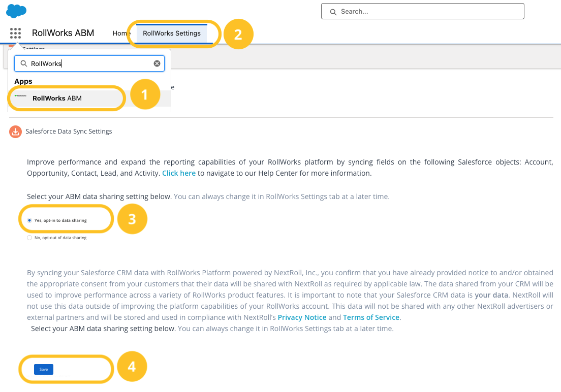Click the magnifier icon in global search

click(333, 12)
